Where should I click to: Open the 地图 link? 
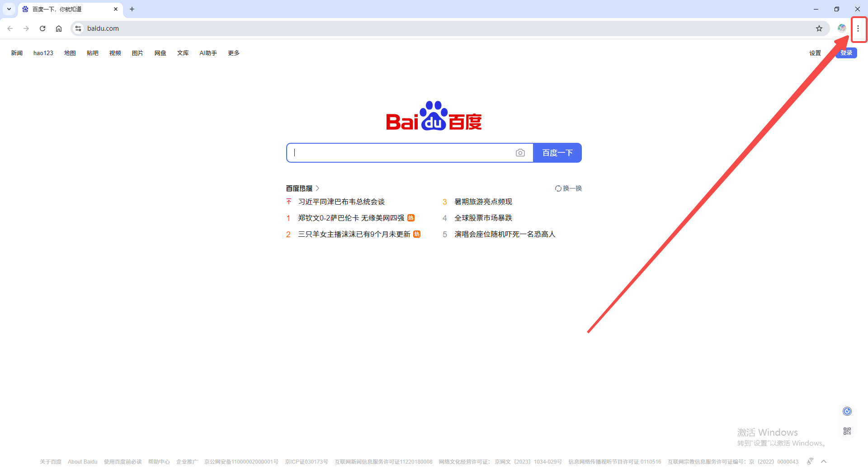coord(70,53)
